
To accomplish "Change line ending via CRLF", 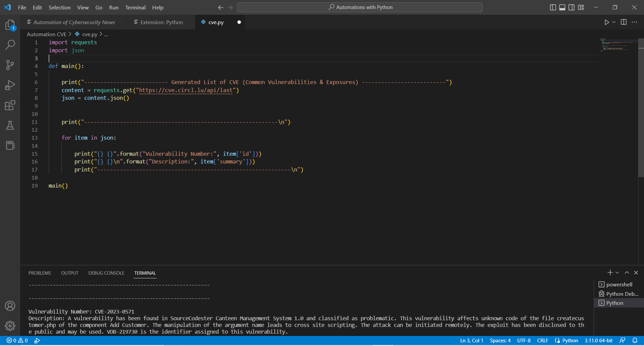I will [x=542, y=340].
